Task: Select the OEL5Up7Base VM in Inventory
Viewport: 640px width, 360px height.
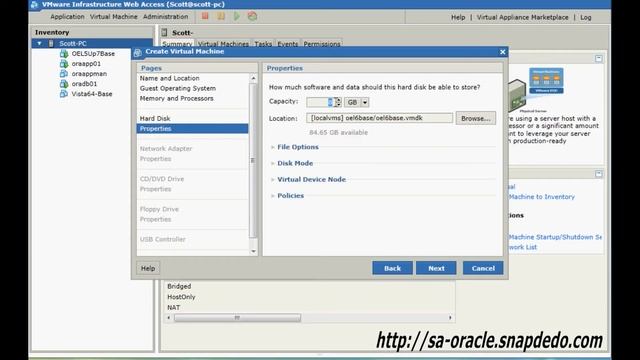Action: click(93, 53)
